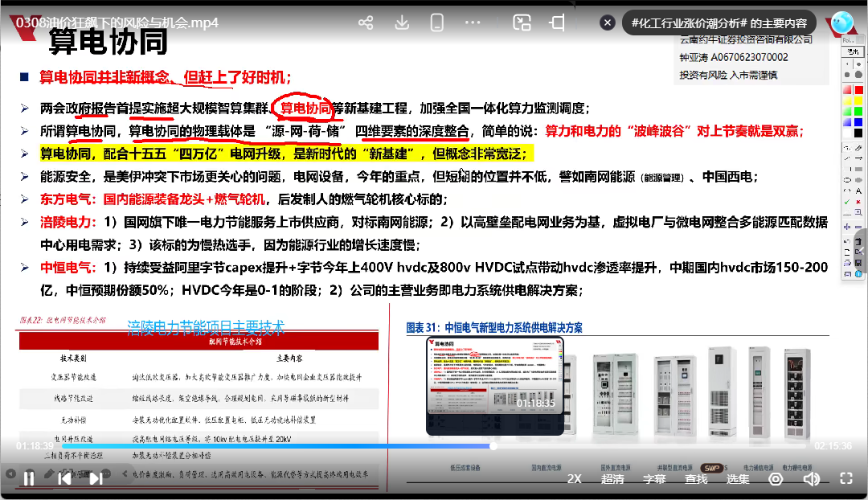The width and height of the screenshot is (868, 500).
Task: Select the filled ellipse tool in the palette
Action: click(858, 180)
